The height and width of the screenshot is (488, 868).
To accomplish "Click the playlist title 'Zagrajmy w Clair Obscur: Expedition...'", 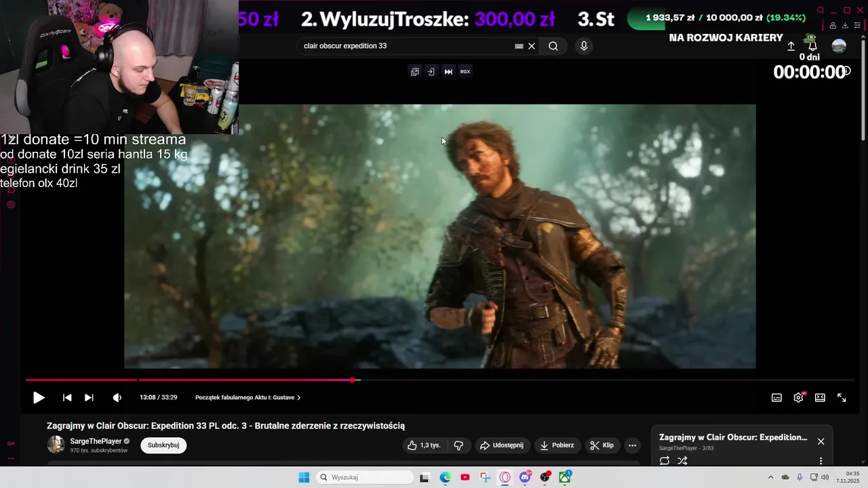I will (733, 437).
